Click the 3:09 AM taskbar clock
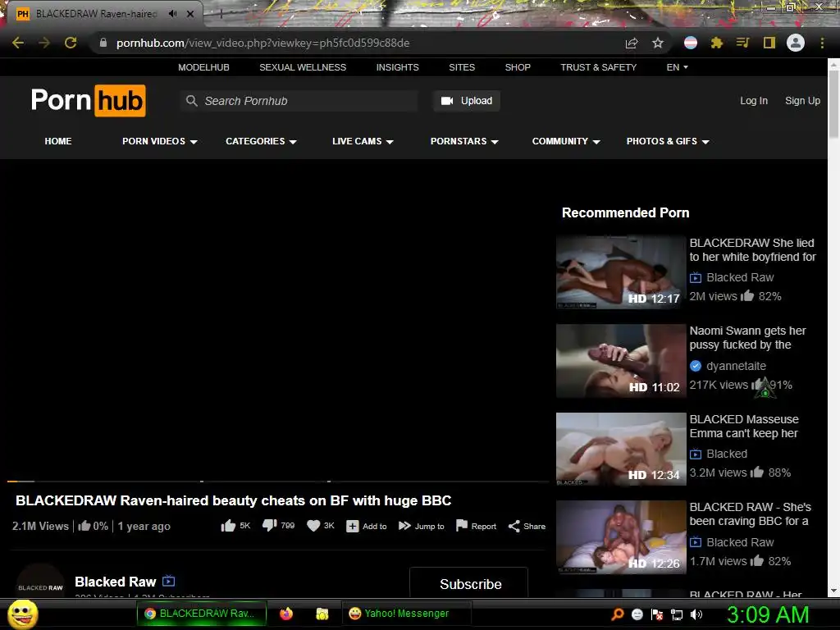The height and width of the screenshot is (630, 840). 767,614
